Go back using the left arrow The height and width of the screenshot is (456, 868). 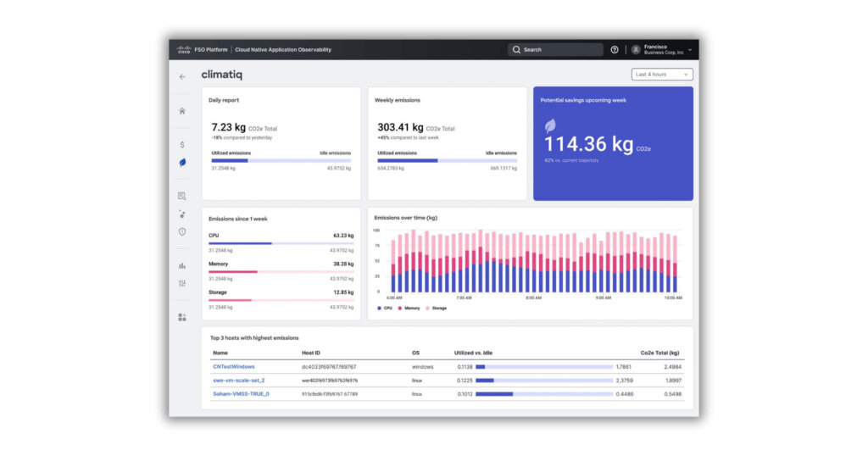coord(182,77)
